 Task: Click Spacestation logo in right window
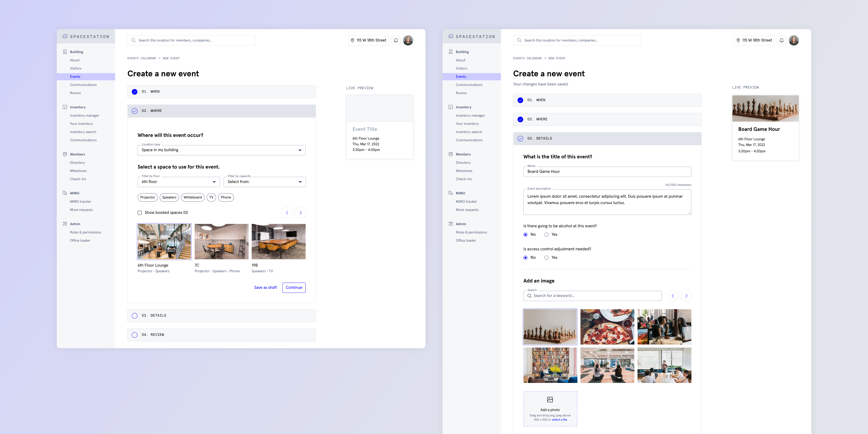pos(472,36)
